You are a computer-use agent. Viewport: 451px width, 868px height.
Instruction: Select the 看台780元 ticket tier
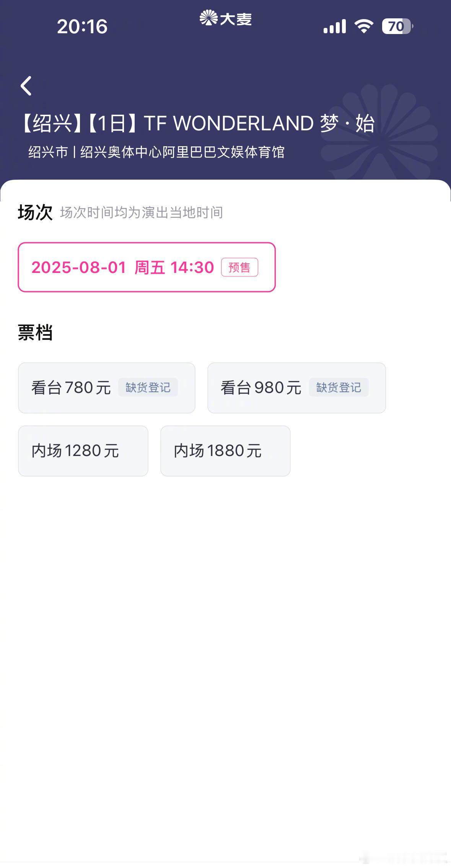point(107,388)
